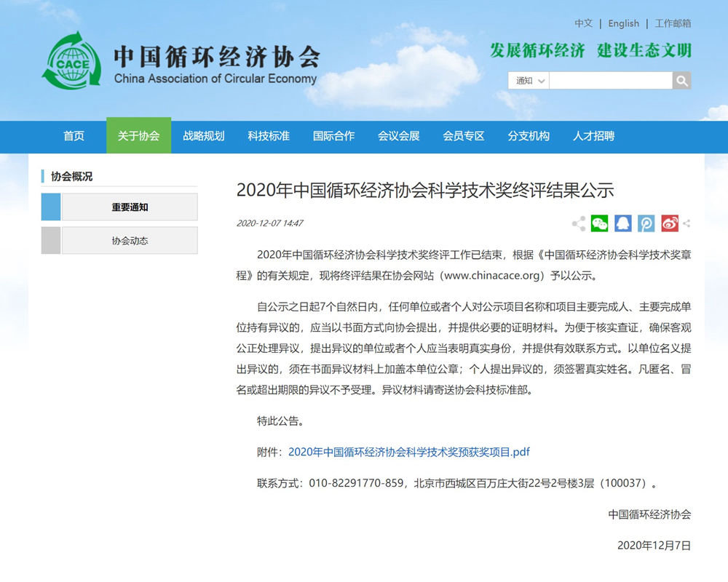Share article via Weibo icon
This screenshot has height=582, width=728.
pyautogui.click(x=670, y=223)
